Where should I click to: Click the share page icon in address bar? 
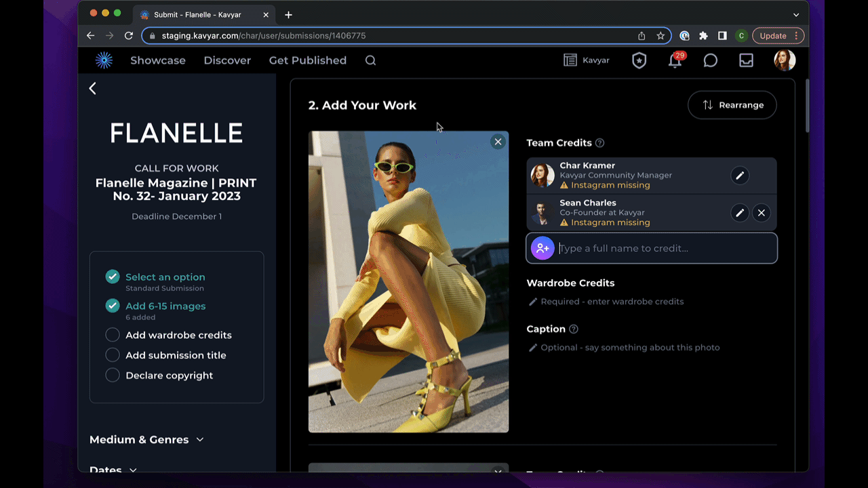click(x=642, y=36)
